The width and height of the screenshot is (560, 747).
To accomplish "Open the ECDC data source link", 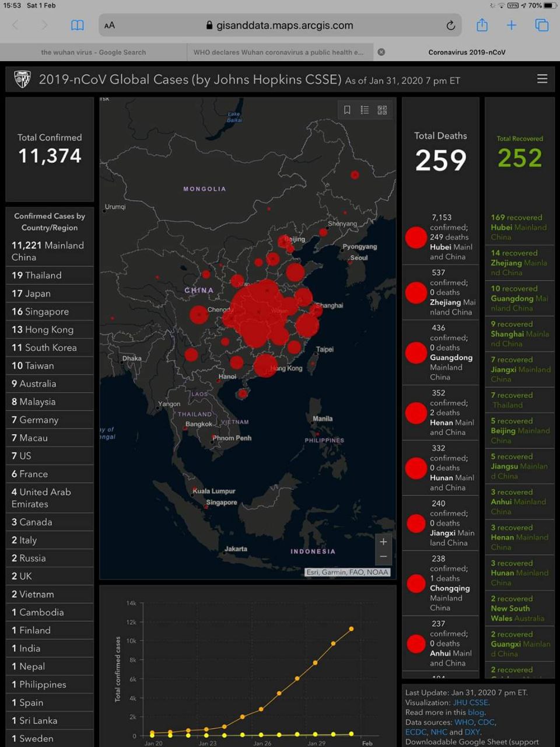I will pos(416,732).
